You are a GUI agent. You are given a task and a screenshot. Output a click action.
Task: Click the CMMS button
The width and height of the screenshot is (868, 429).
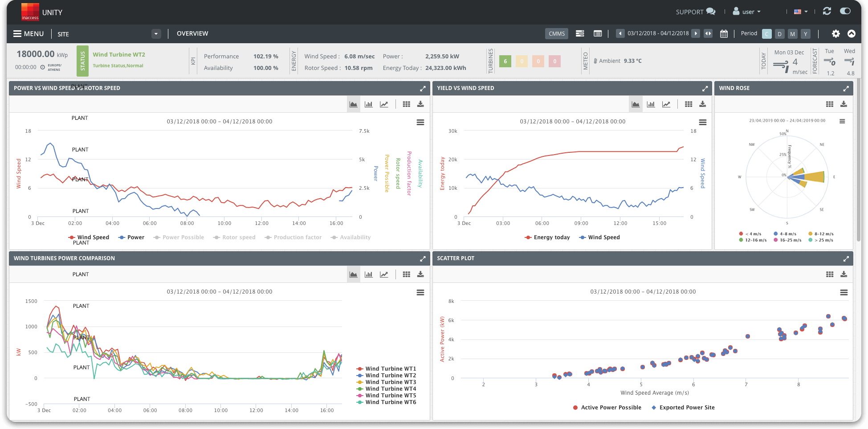click(x=557, y=34)
